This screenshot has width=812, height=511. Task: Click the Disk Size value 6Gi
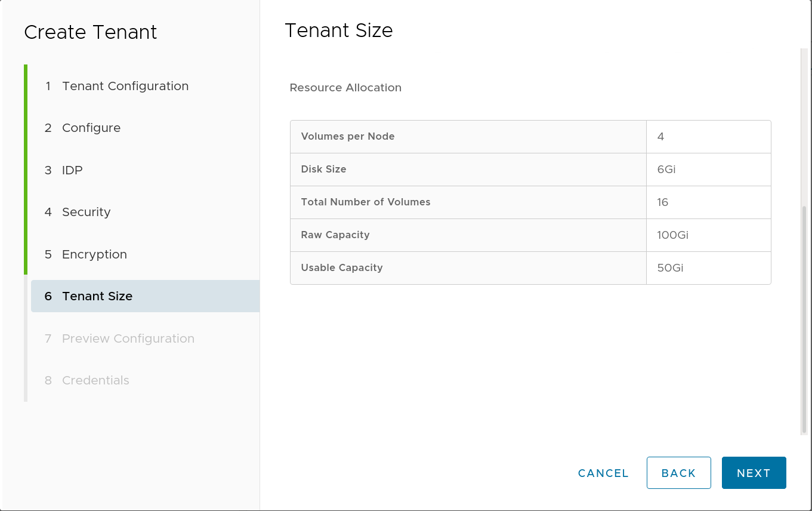(666, 169)
